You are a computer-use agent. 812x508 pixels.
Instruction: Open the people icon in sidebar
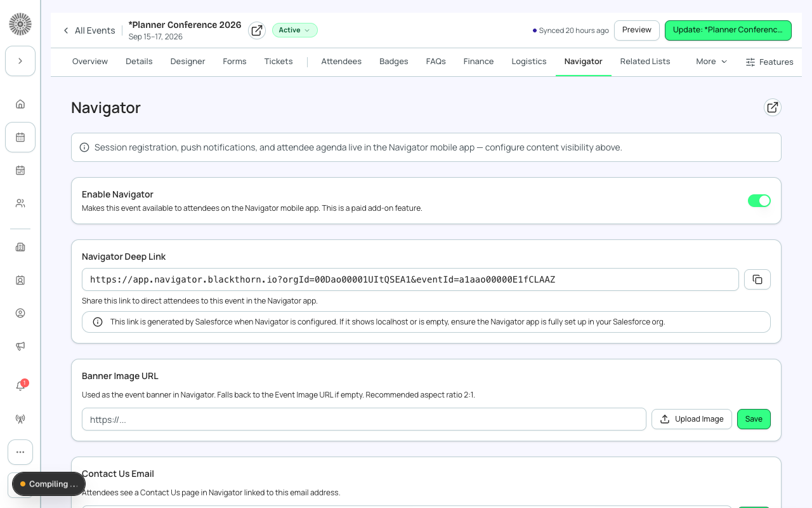pyautogui.click(x=20, y=203)
